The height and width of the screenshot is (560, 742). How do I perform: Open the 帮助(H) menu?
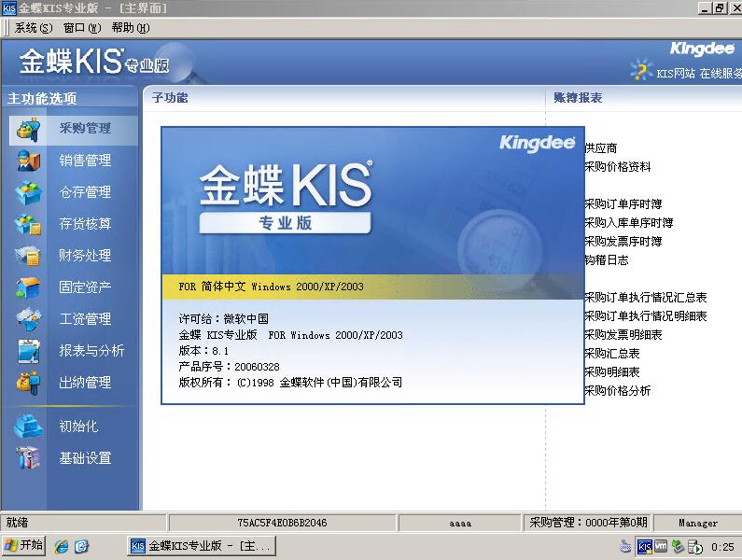pos(131,28)
